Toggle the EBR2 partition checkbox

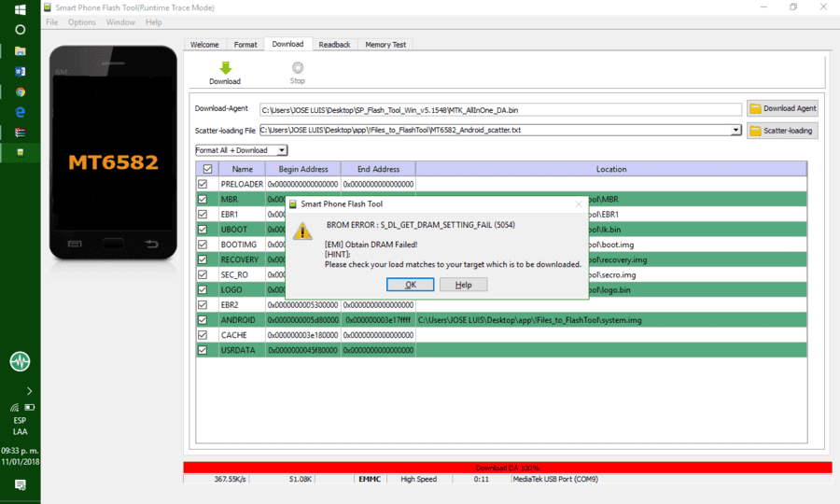point(203,305)
